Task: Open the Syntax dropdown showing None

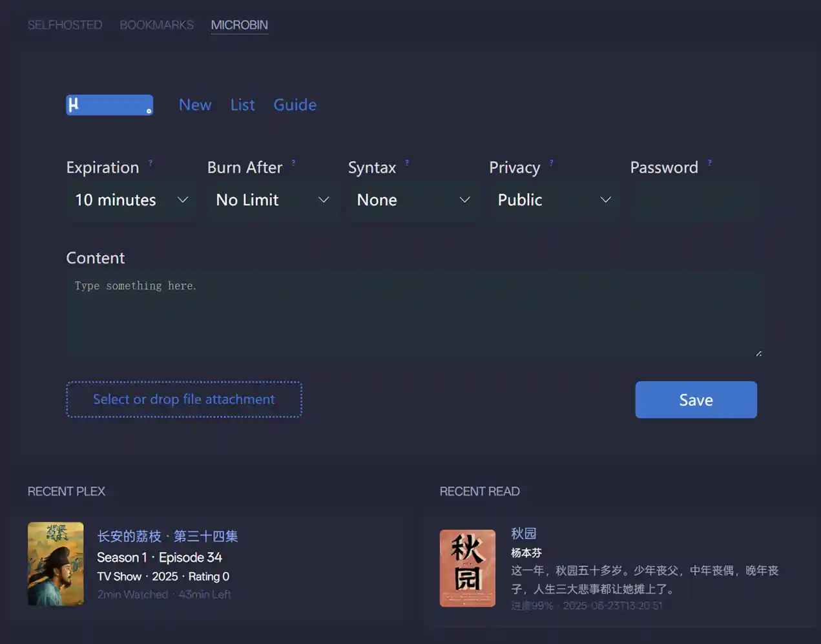Action: [413, 200]
